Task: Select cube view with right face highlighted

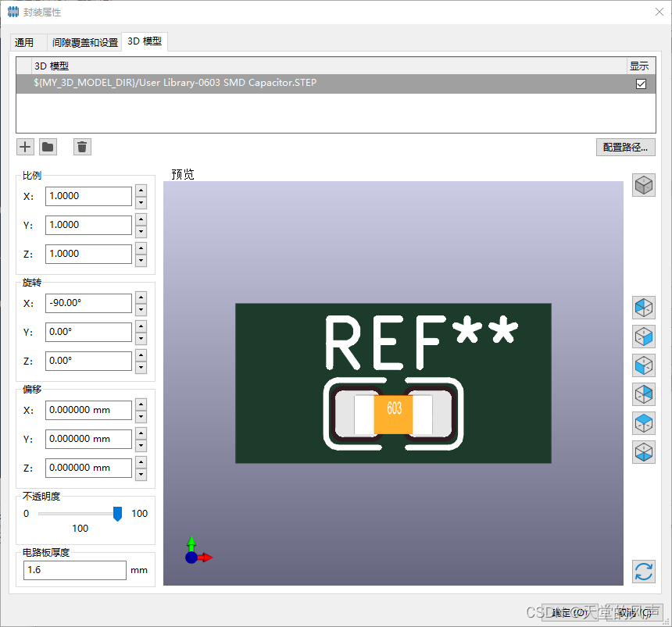Action: click(x=644, y=337)
